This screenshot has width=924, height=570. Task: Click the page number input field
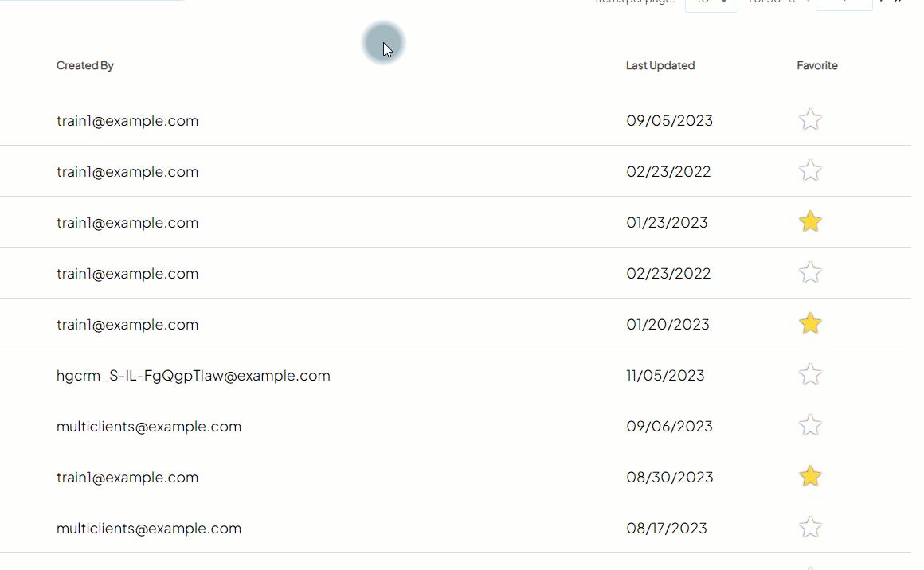[x=844, y=3]
